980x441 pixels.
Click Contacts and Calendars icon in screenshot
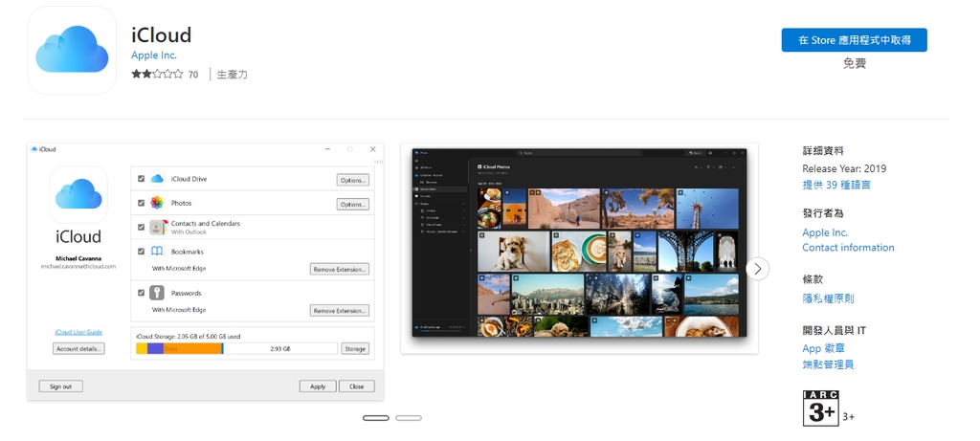[x=158, y=228]
